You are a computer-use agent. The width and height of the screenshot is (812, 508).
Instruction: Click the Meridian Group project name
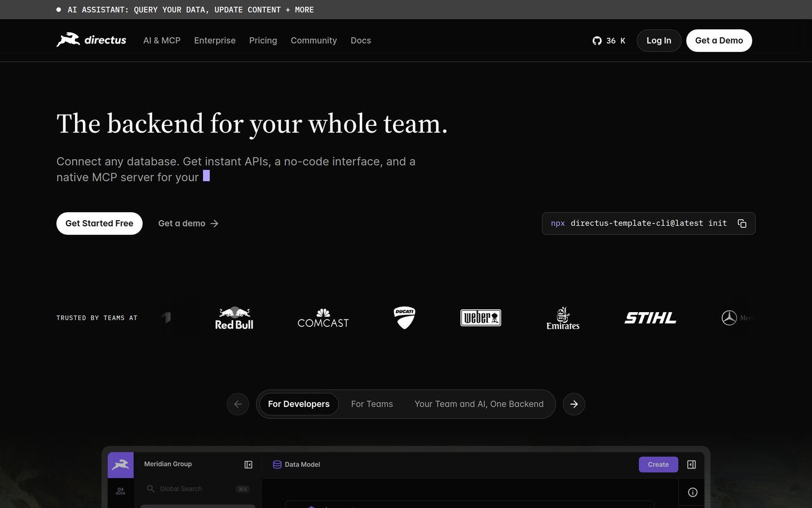[x=168, y=464]
